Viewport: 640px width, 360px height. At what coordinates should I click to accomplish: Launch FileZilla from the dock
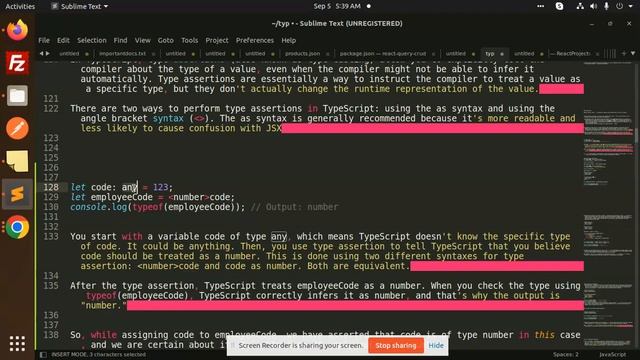coord(17,63)
